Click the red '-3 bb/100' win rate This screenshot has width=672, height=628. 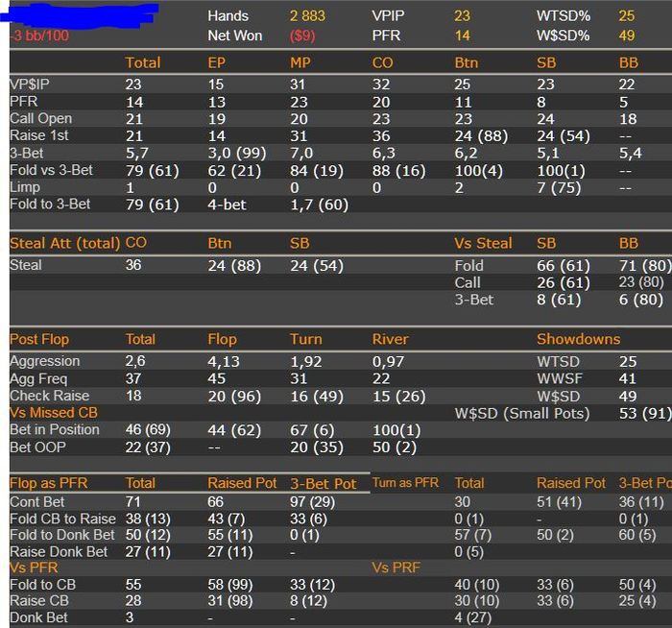point(39,36)
